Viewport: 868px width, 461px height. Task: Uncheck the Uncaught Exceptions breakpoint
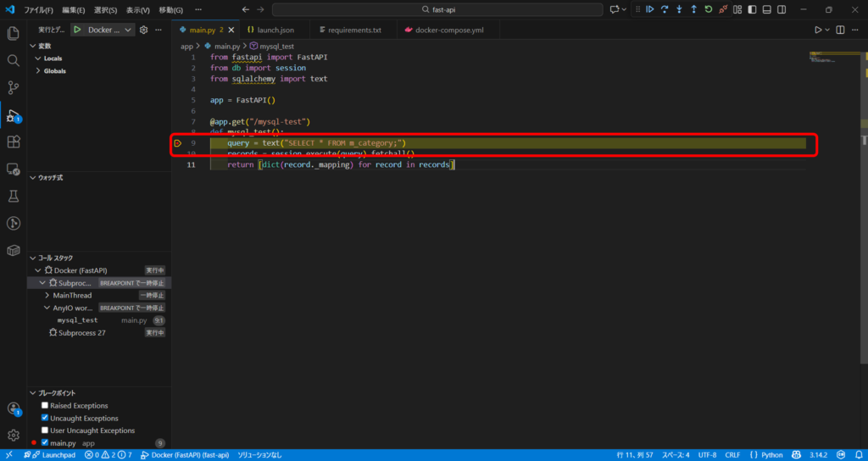tap(45, 419)
